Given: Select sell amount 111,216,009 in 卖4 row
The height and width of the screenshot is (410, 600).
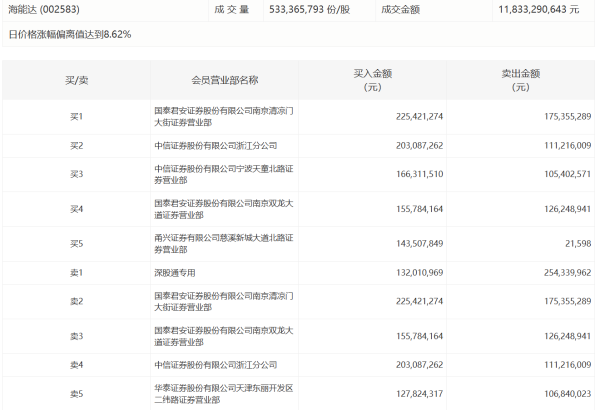Looking at the screenshot, I should pos(568,365).
